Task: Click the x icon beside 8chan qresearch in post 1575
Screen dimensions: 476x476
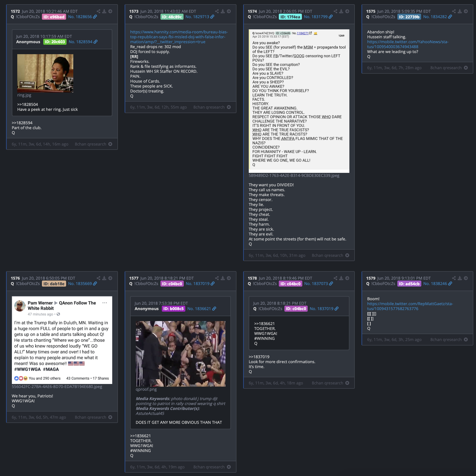Action: [x=466, y=68]
